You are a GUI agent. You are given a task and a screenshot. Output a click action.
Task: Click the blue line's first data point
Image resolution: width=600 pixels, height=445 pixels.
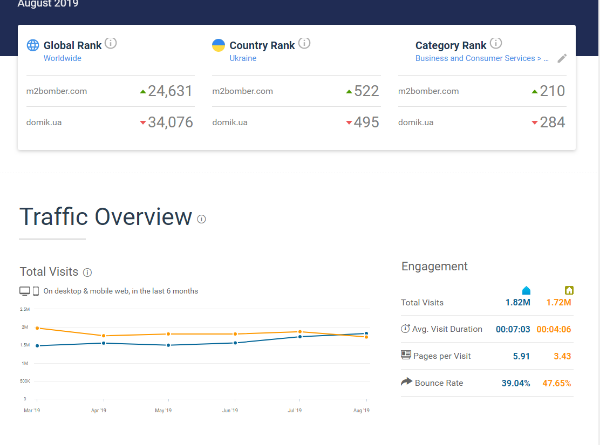coord(37,346)
